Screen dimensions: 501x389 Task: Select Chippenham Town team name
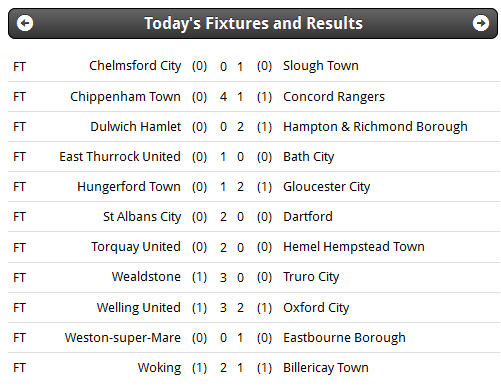[x=125, y=97]
